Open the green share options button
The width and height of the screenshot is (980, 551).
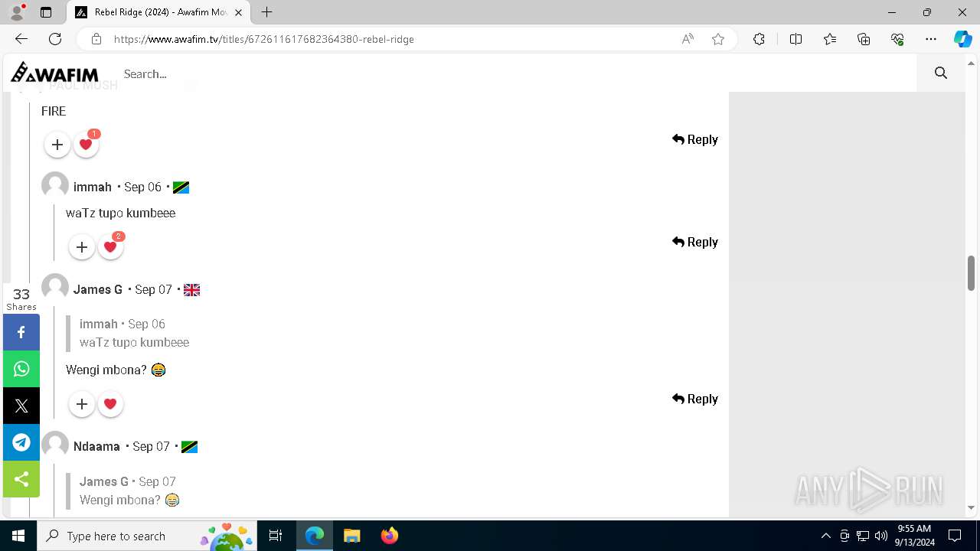[21, 479]
